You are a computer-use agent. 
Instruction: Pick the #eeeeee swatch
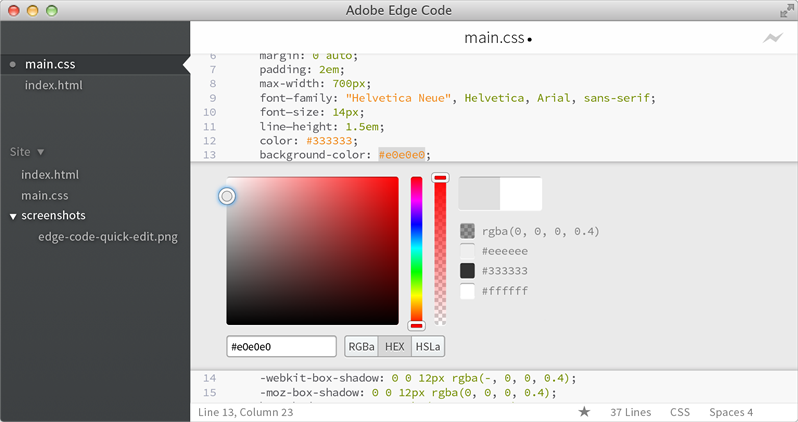pyautogui.click(x=467, y=251)
